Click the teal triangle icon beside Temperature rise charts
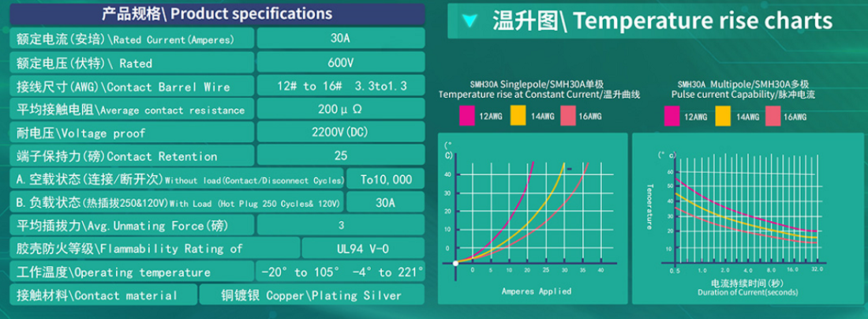 pos(470,21)
